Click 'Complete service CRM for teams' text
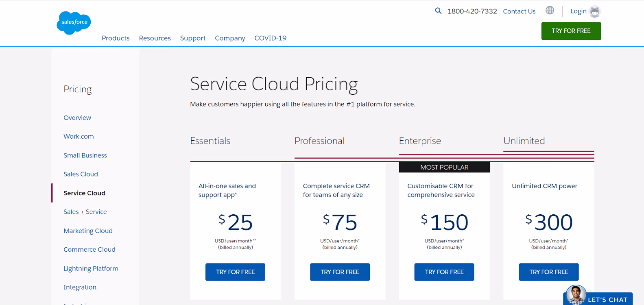 (x=336, y=191)
